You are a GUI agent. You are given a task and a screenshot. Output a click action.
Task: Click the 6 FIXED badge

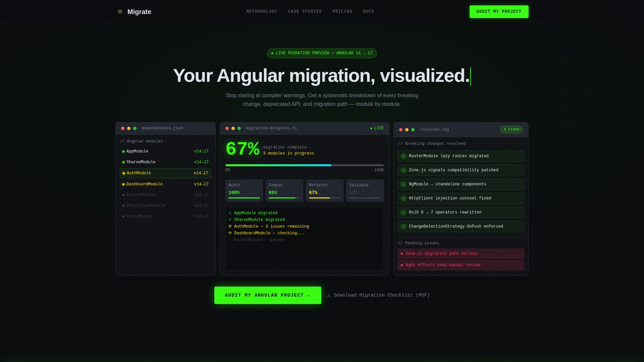point(511,130)
